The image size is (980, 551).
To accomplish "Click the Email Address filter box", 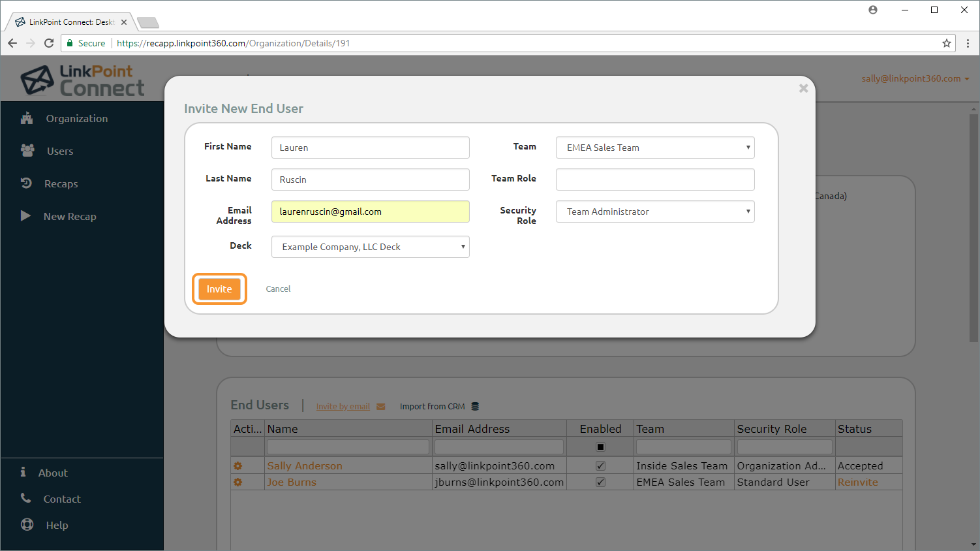I will [499, 447].
